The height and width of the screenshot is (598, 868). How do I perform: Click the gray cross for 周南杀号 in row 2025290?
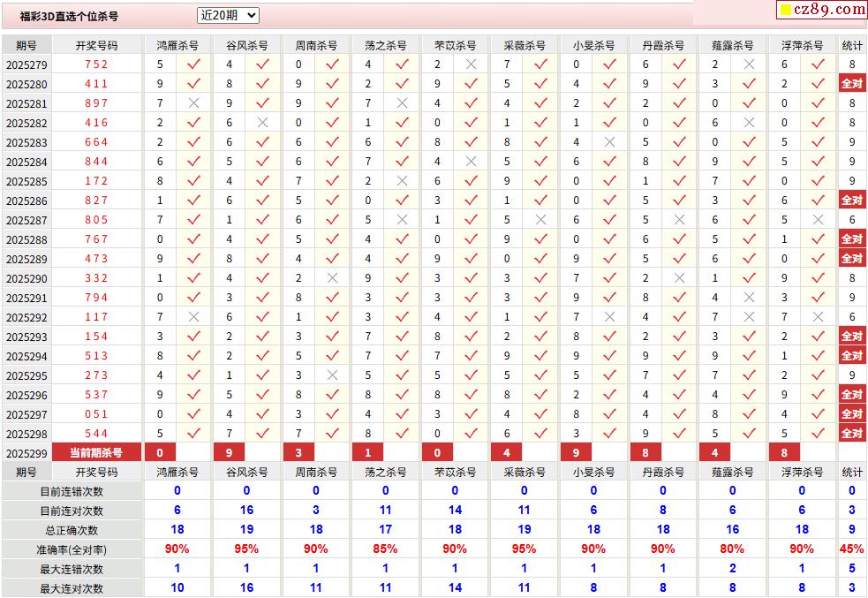tap(332, 278)
